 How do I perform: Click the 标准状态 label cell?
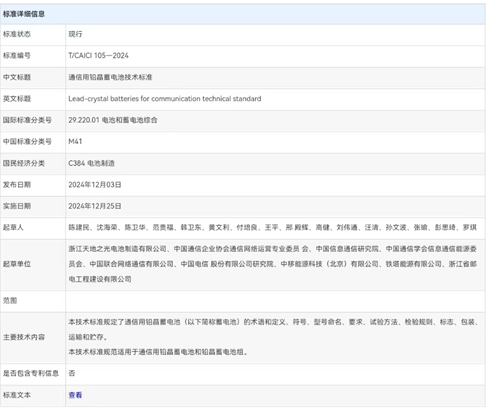pyautogui.click(x=33, y=34)
